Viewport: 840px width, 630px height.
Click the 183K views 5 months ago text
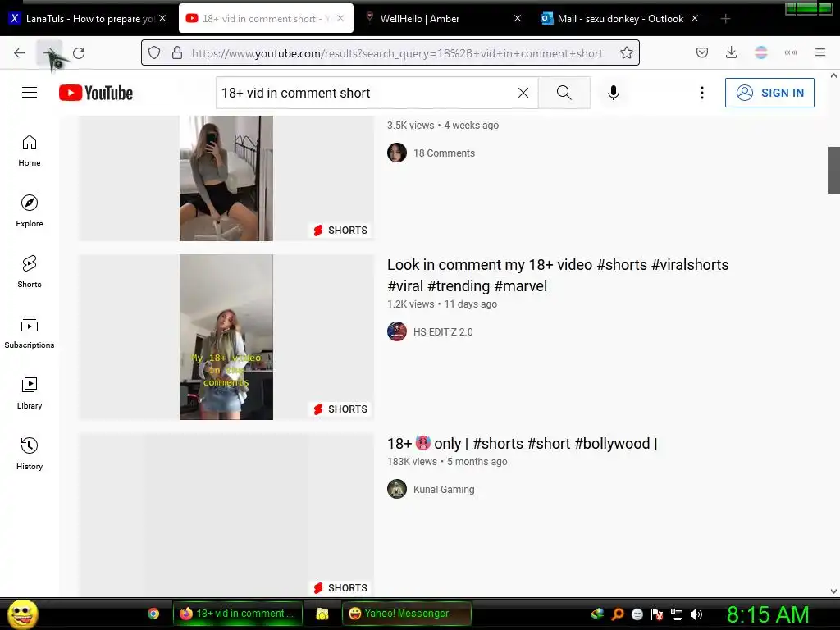pyautogui.click(x=447, y=462)
